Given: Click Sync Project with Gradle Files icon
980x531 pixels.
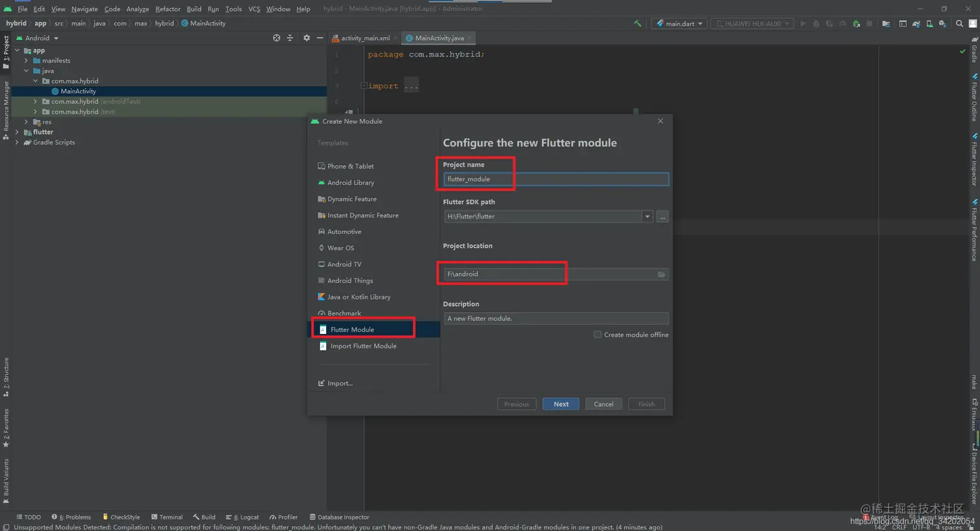Looking at the screenshot, I should 916,23.
